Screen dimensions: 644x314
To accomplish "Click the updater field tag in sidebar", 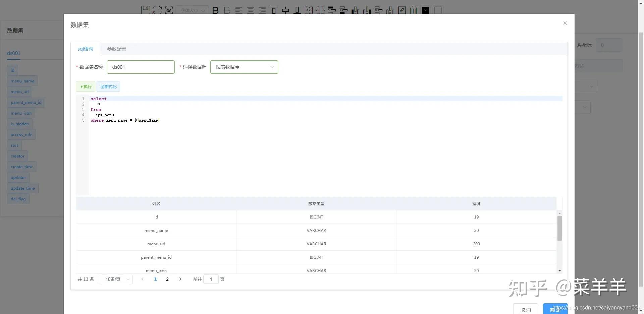I will 18,178.
